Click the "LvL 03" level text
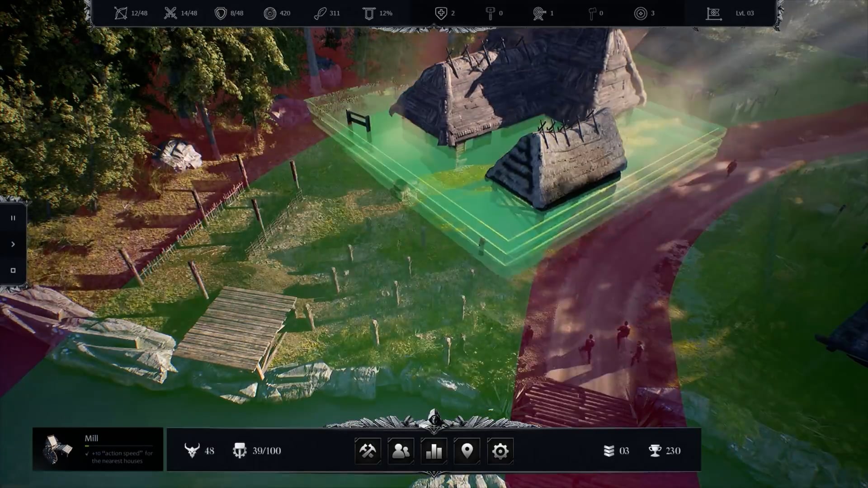 pos(745,13)
